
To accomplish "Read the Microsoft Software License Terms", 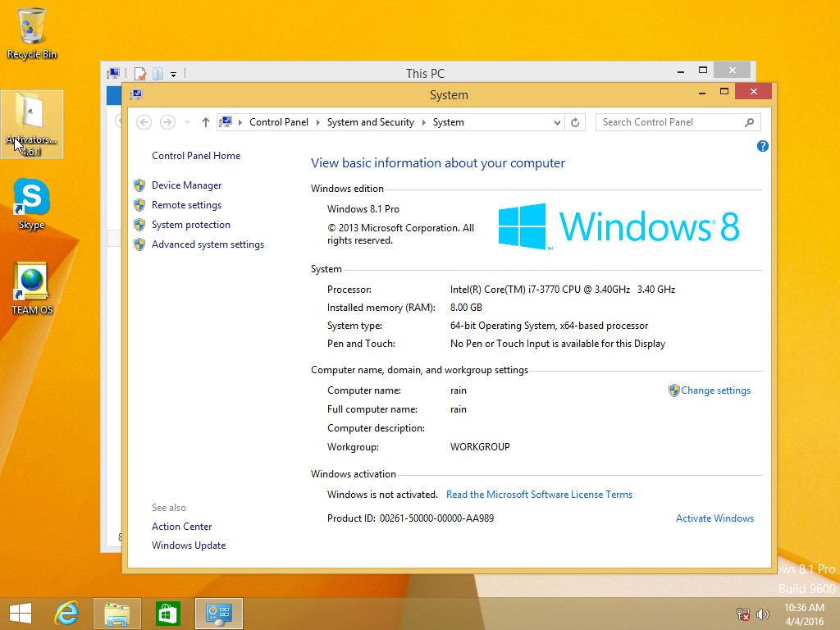I will (x=539, y=495).
